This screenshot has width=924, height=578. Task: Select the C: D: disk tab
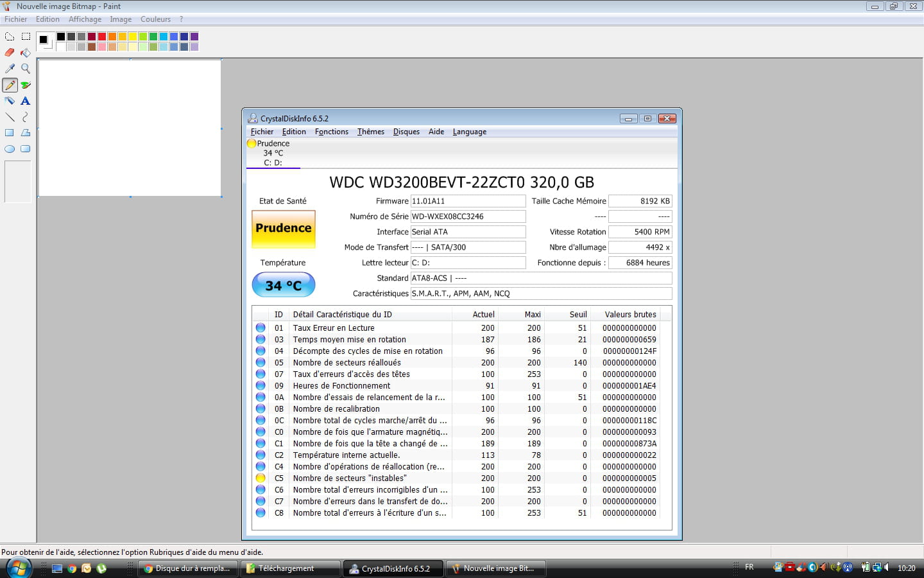(x=273, y=153)
